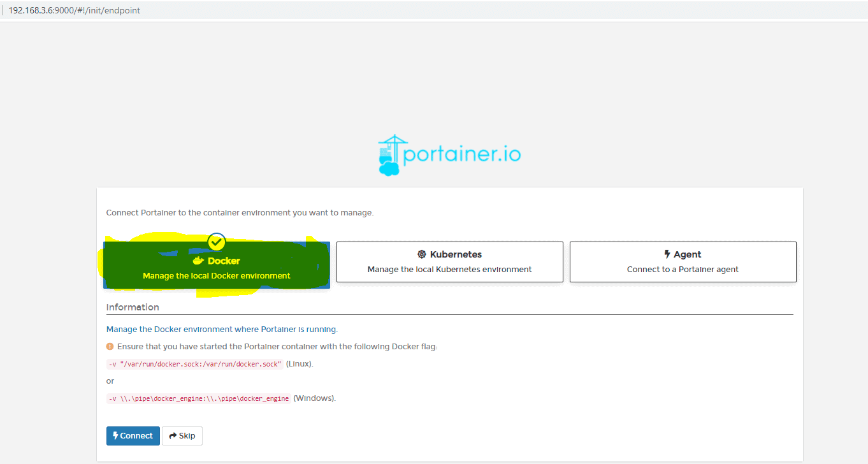Click 'Manage the local Kubernetes environment' text
This screenshot has height=464, width=868.
coord(449,269)
